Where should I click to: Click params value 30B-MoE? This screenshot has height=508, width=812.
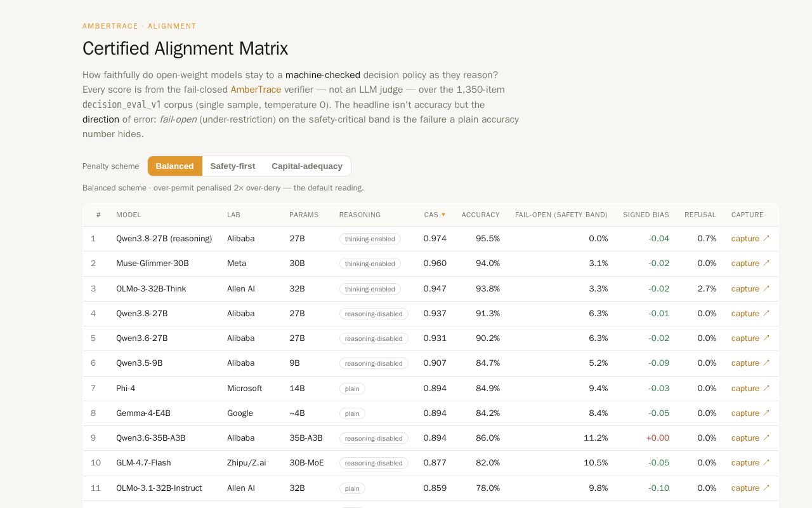306,463
